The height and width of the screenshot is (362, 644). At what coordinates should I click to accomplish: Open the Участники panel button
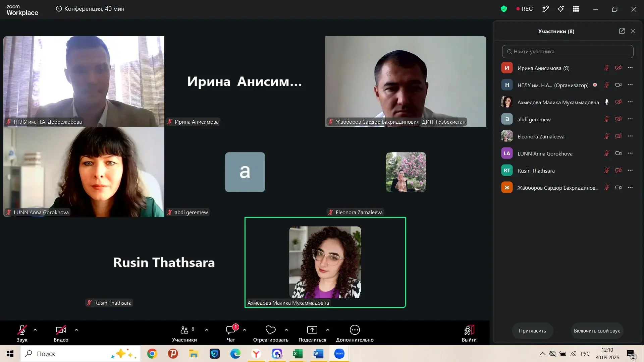pos(184,333)
